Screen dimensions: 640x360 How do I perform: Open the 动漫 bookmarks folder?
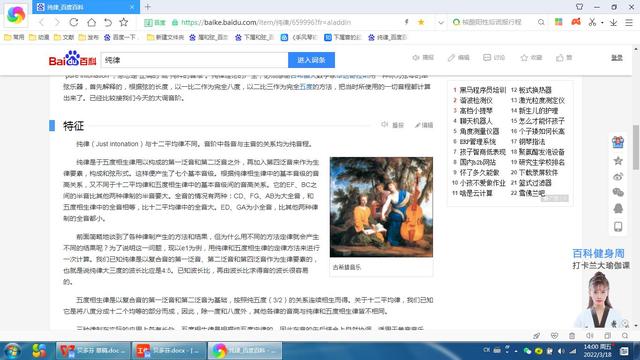click(x=39, y=37)
